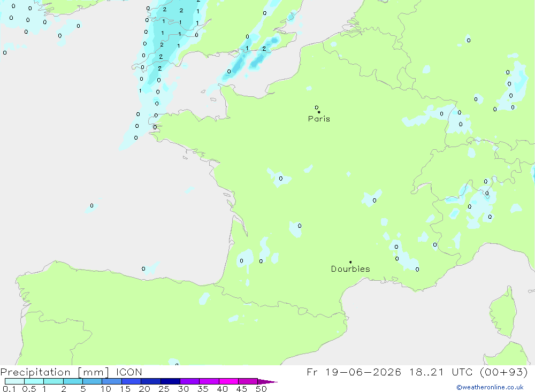Pick the 5–10 mm blue legend swatch
Screen dimensions: 535x392
[93, 381]
